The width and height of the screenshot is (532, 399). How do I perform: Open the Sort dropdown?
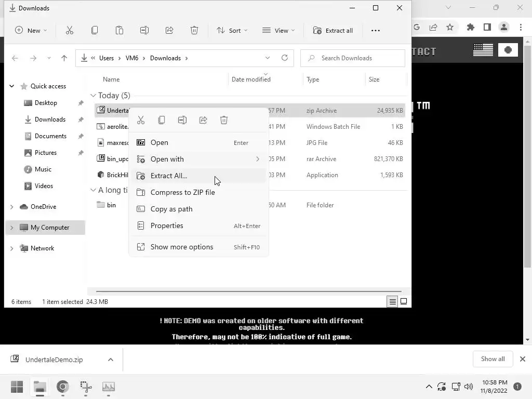[x=232, y=31]
